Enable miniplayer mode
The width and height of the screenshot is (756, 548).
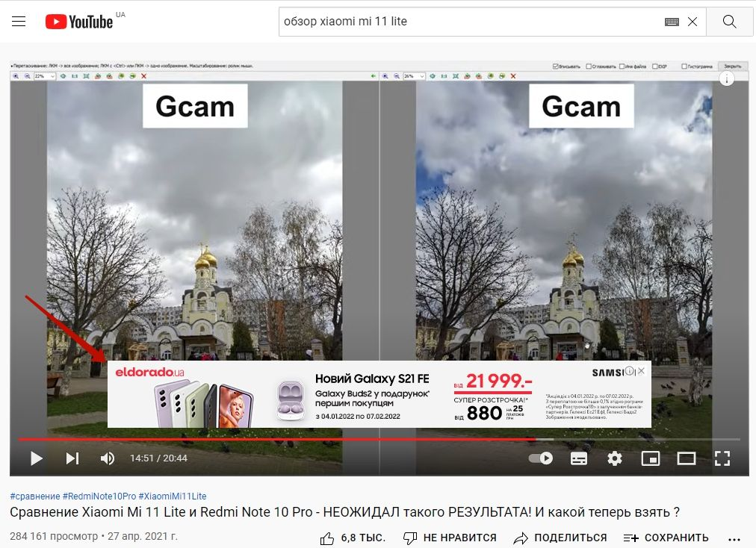pos(651,458)
